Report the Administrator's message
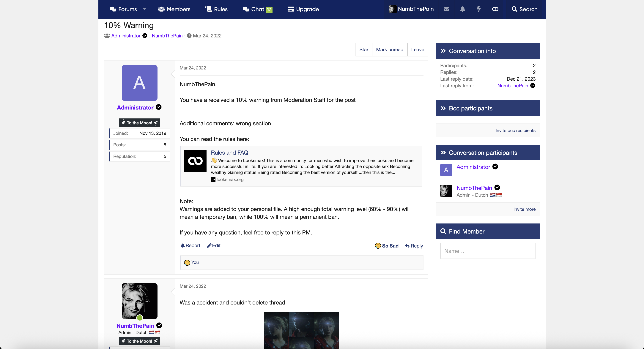 click(x=190, y=246)
